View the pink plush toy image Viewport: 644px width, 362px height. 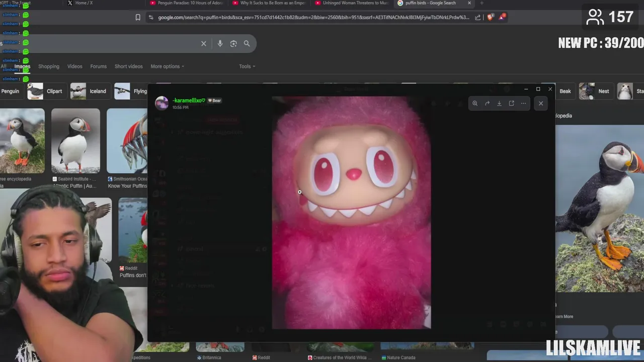click(x=351, y=213)
